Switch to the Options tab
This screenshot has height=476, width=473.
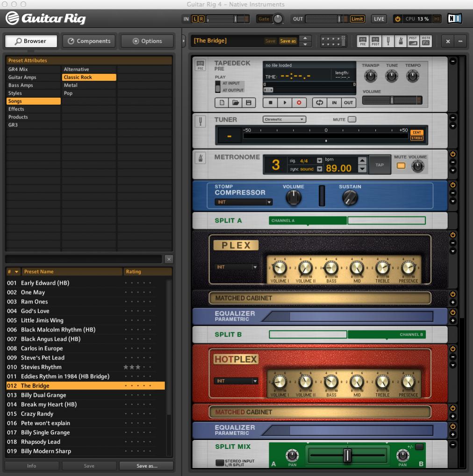coord(147,41)
